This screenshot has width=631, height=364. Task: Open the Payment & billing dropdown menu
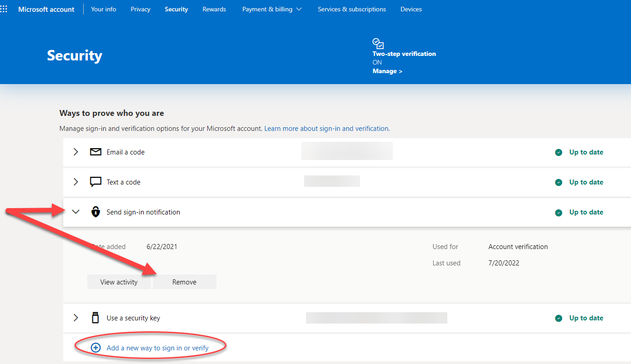tap(272, 9)
